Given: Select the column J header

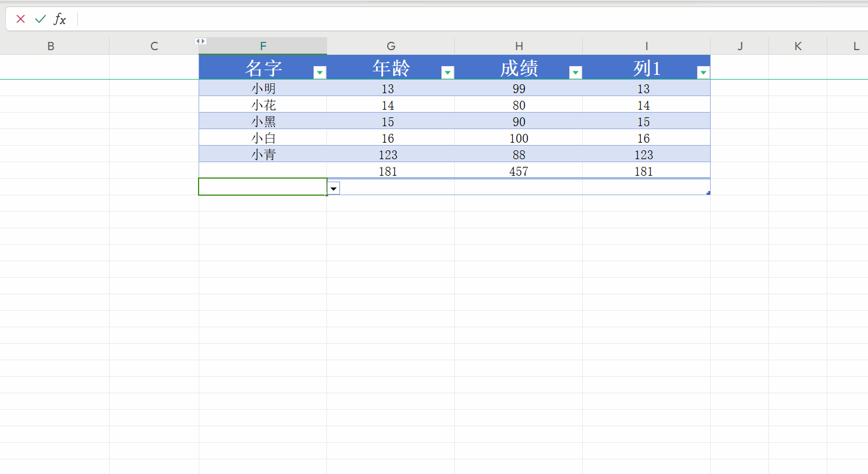Looking at the screenshot, I should click(740, 46).
